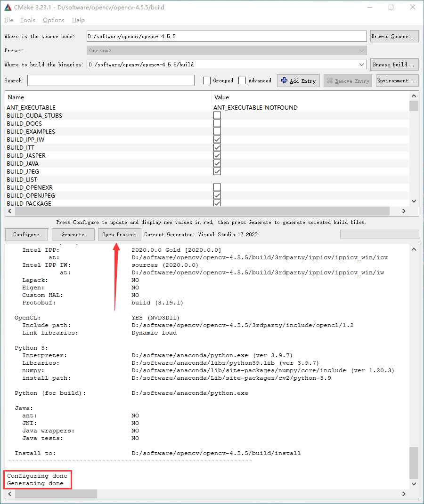The height and width of the screenshot is (504, 424).
Task: Click left arrow of entries horizontal scrollbar
Action: coord(10,211)
